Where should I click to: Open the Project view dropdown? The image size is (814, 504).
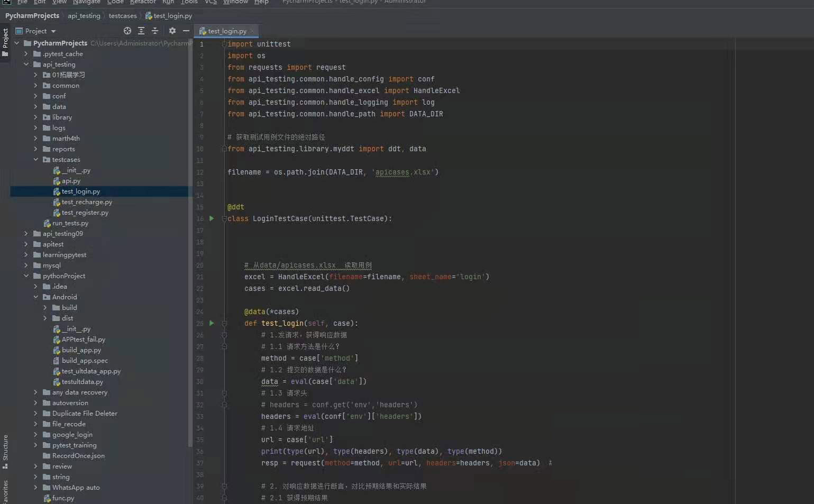click(x=53, y=31)
